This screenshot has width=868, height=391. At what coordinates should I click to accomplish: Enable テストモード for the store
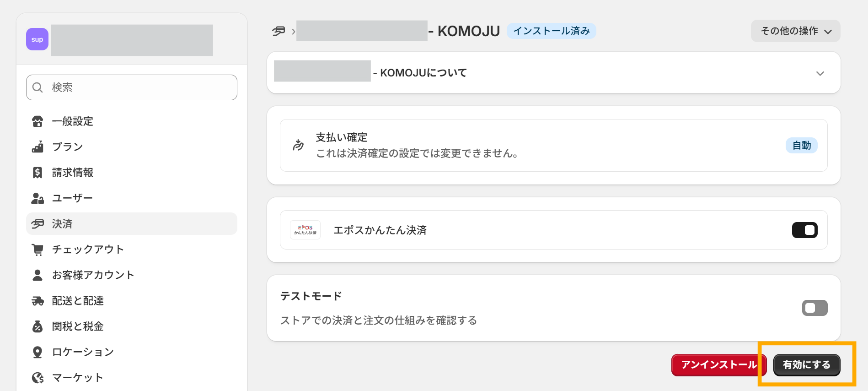point(814,308)
